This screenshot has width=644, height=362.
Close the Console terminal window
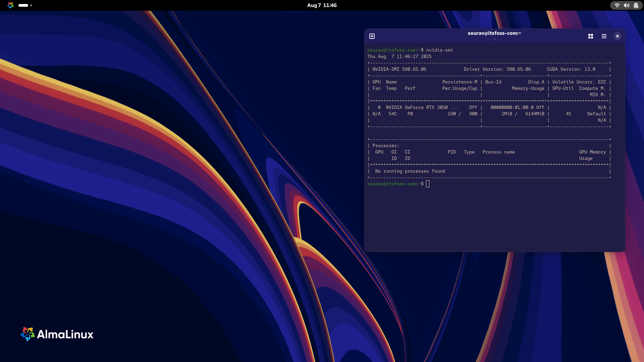[618, 36]
